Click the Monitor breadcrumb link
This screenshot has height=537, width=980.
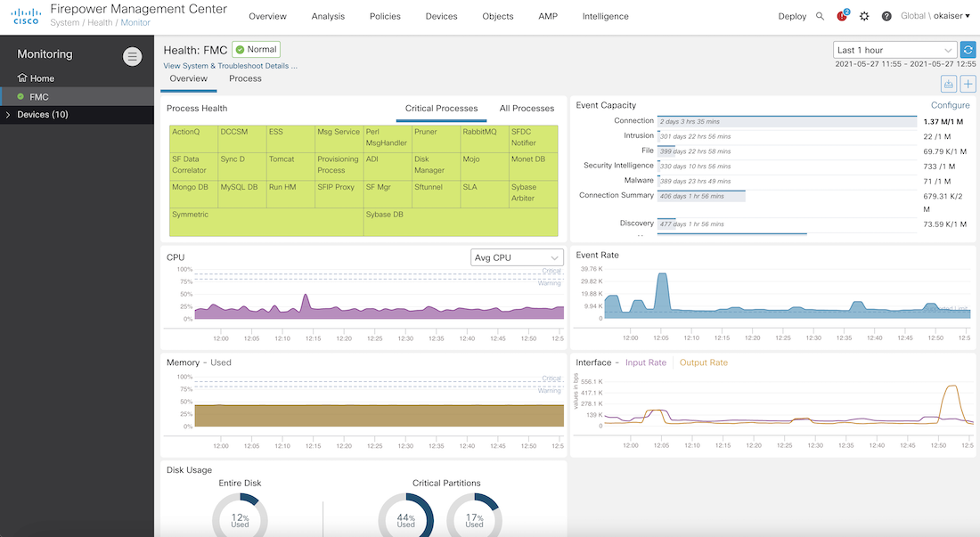[135, 22]
